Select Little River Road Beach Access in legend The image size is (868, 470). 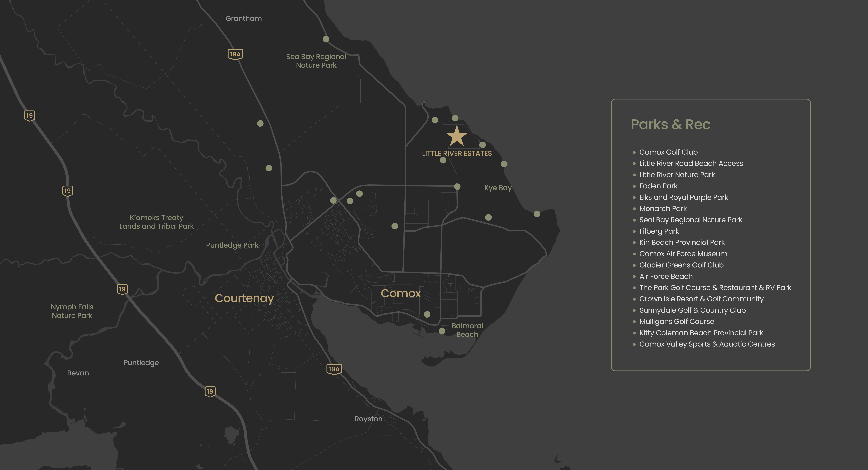coord(691,163)
